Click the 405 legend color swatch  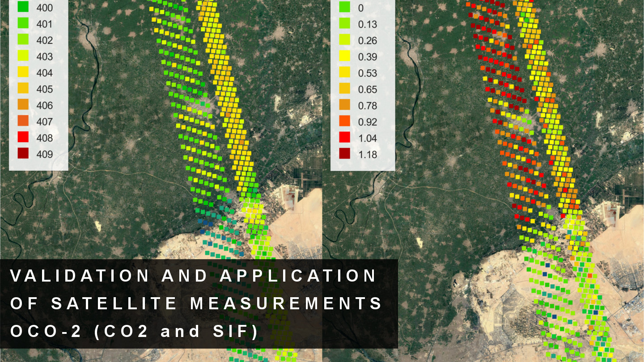(23, 89)
